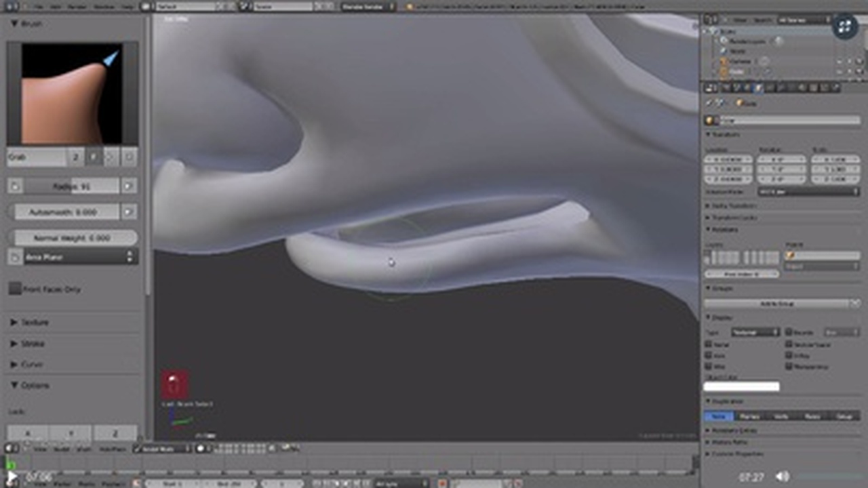
Task: Click the pressure icon next to Autosmooth
Action: (x=129, y=212)
